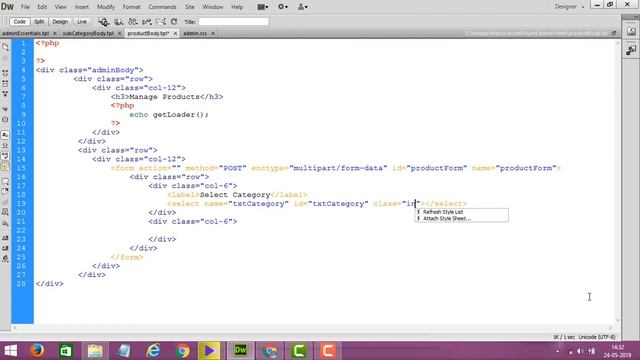Toggle Line Numbers icon in coding toolbar
640x360 pixels.
click(x=5, y=135)
